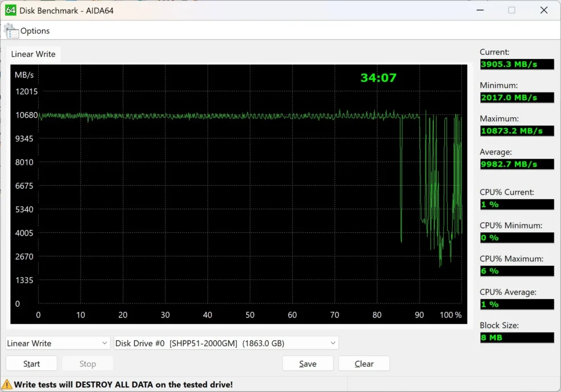Select the Linear Write tab

(x=33, y=54)
